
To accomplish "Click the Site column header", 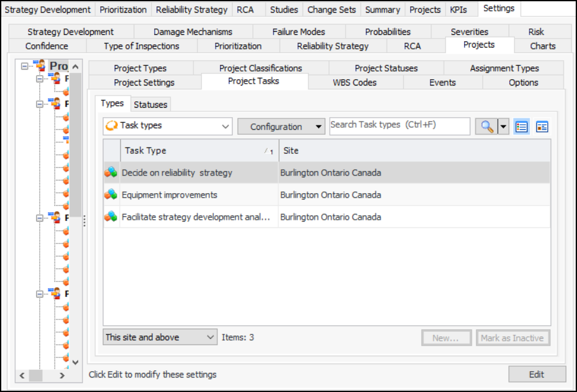I will [415, 151].
